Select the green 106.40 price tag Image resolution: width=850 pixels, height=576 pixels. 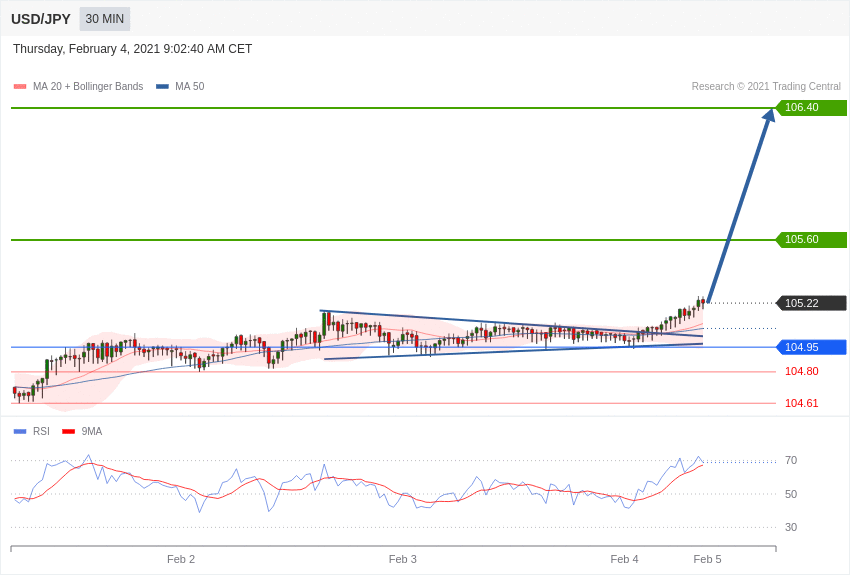click(811, 108)
